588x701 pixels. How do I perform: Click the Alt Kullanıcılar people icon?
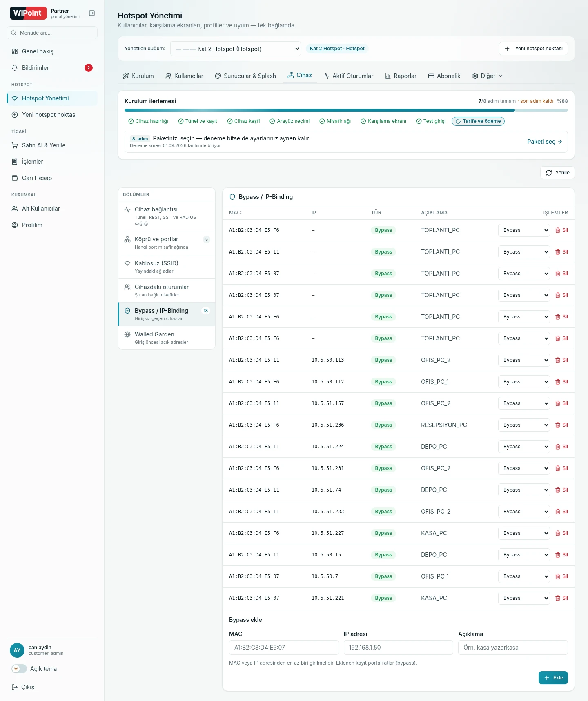coord(15,209)
